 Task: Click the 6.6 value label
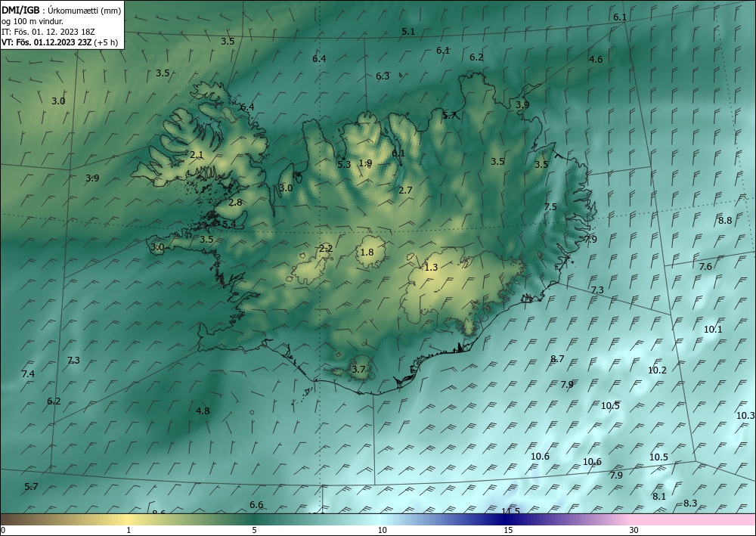click(x=256, y=505)
